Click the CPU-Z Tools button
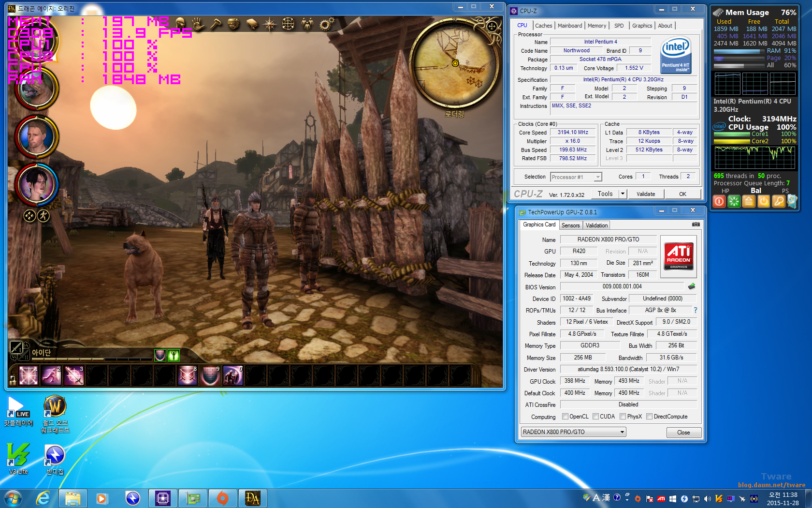812x508 pixels. [x=605, y=194]
